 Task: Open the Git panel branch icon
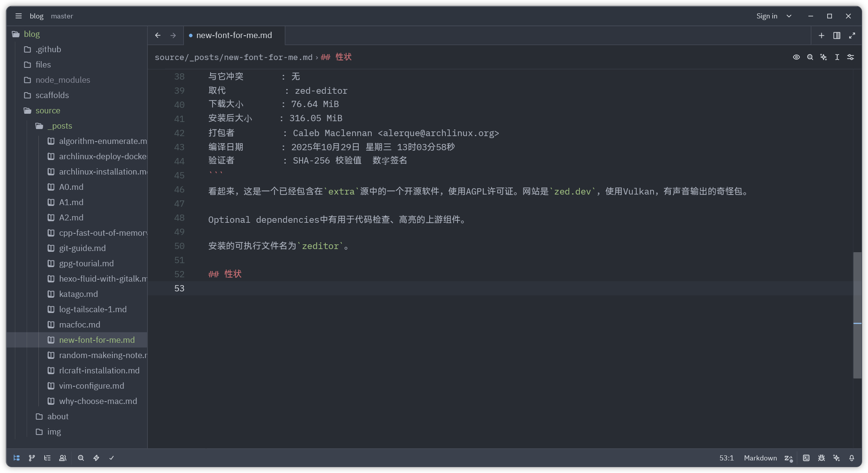[32, 458]
